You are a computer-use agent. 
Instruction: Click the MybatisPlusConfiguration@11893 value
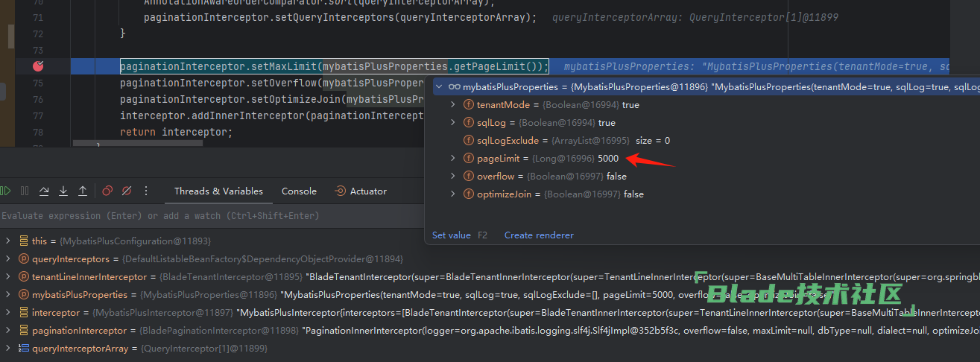pyautogui.click(x=135, y=241)
